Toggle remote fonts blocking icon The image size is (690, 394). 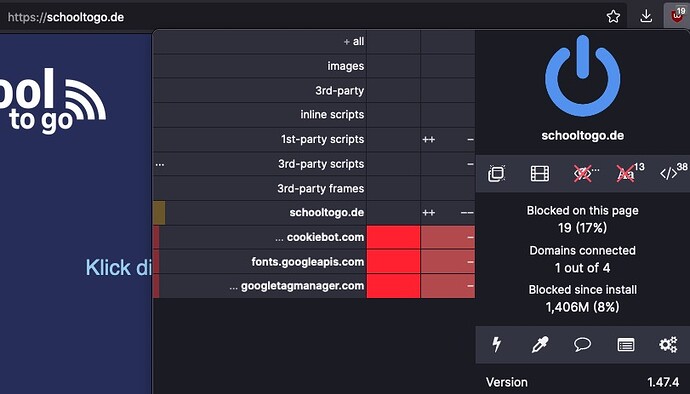(x=628, y=173)
